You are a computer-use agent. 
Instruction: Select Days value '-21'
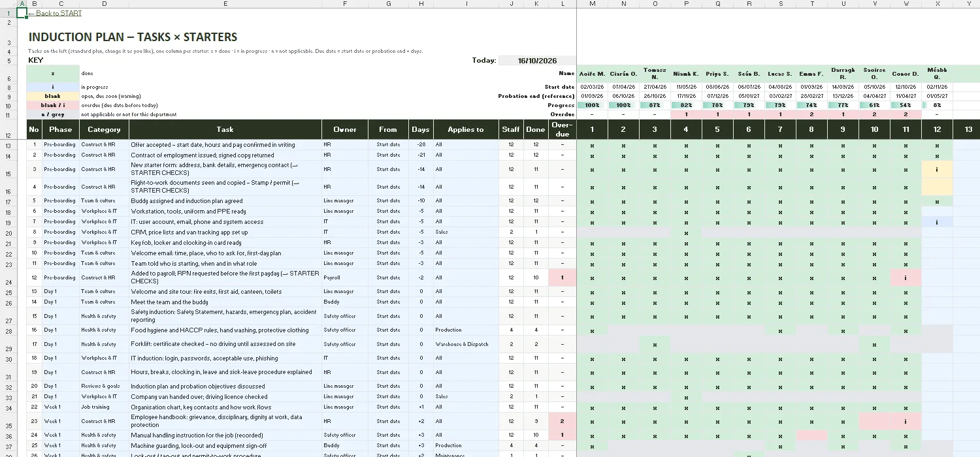pos(421,155)
